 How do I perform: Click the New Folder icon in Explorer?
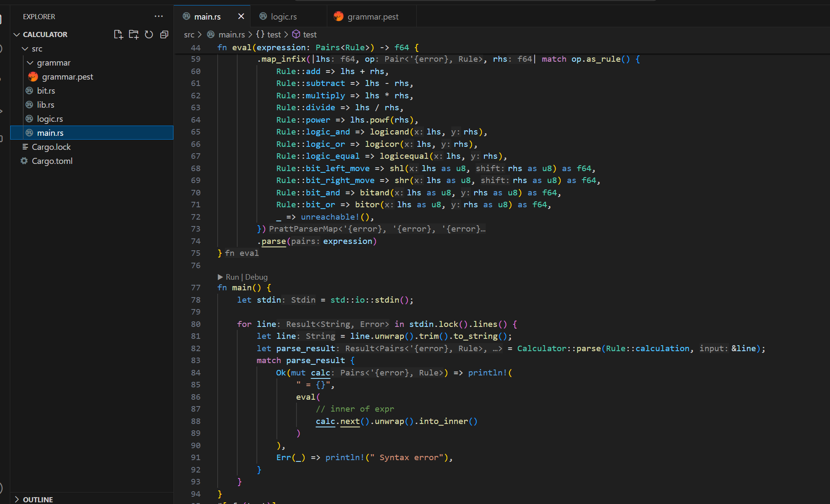[x=133, y=34]
